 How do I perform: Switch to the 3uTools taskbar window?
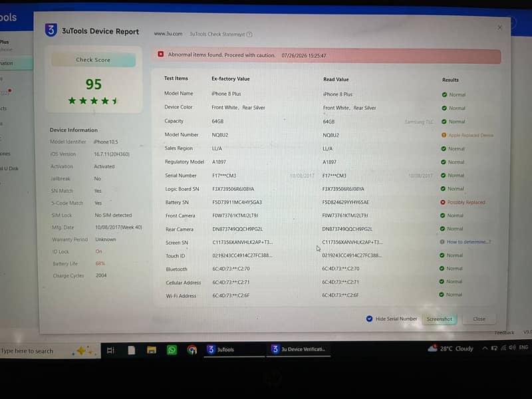234,350
